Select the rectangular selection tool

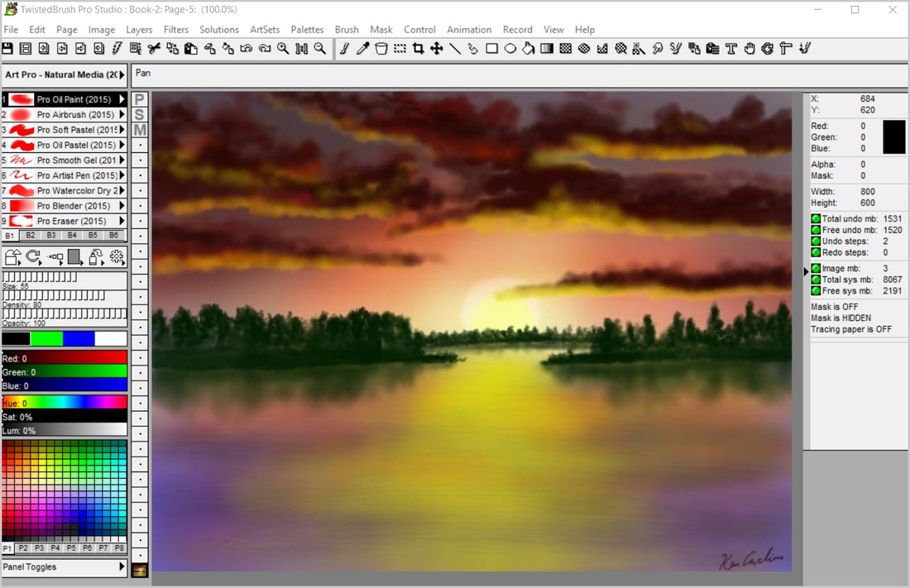(398, 48)
